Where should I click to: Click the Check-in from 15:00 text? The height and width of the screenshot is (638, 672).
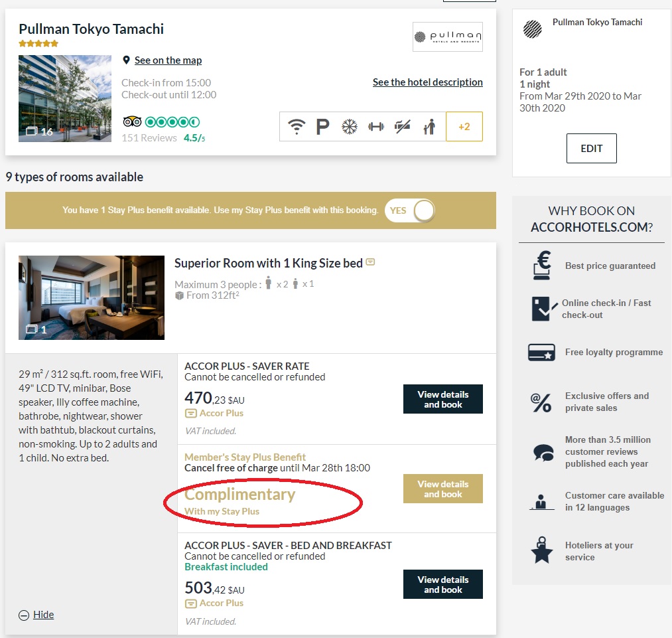(x=166, y=83)
